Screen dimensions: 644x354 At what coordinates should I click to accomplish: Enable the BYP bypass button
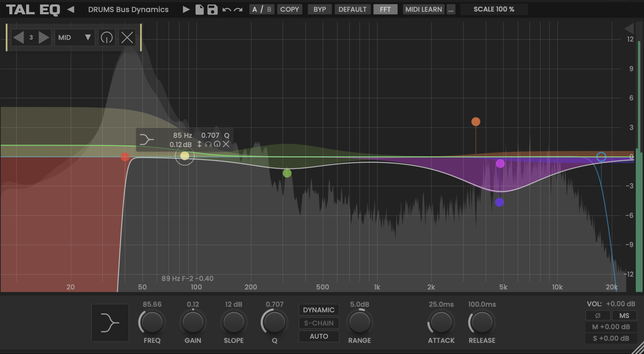320,10
